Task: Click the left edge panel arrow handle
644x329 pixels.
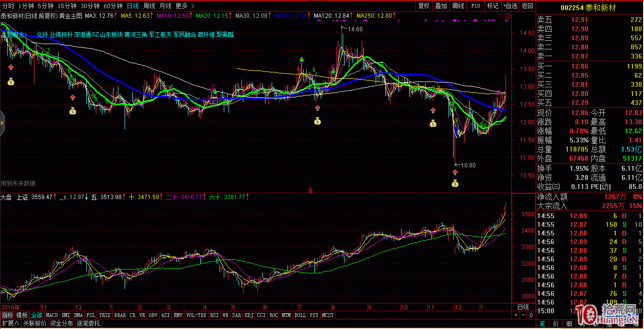Action: 2,123
